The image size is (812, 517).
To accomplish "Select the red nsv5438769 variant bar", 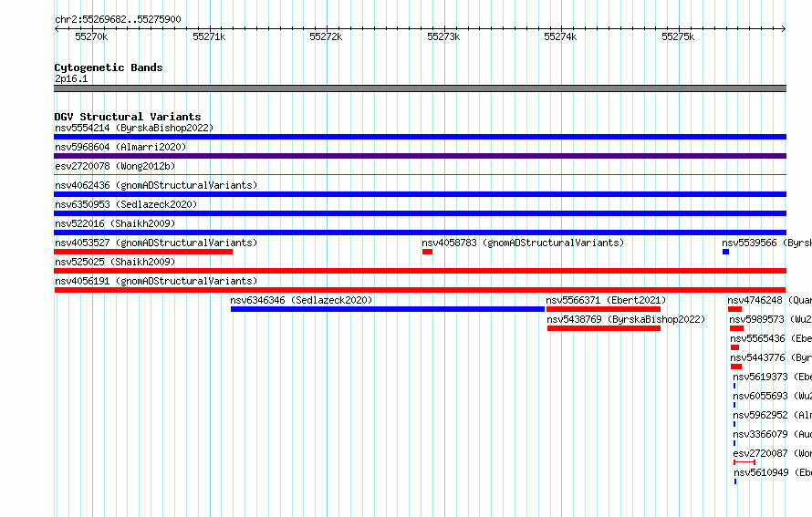I will (604, 328).
